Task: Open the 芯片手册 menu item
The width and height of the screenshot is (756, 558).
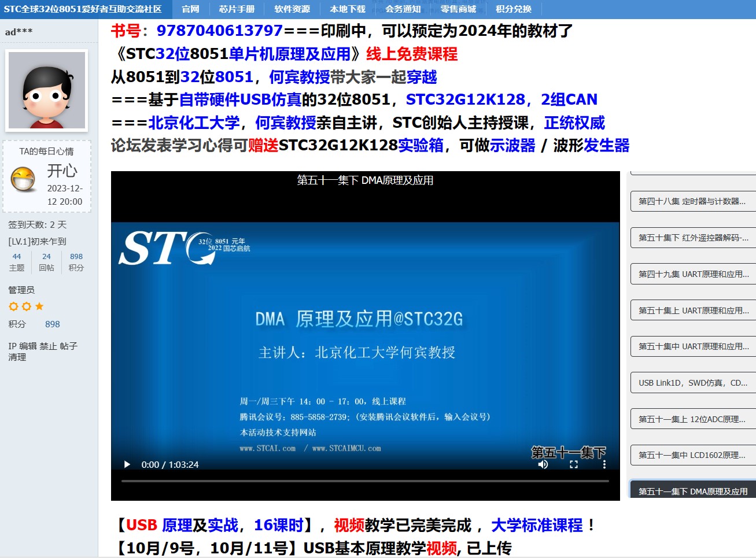Action: 237,9
